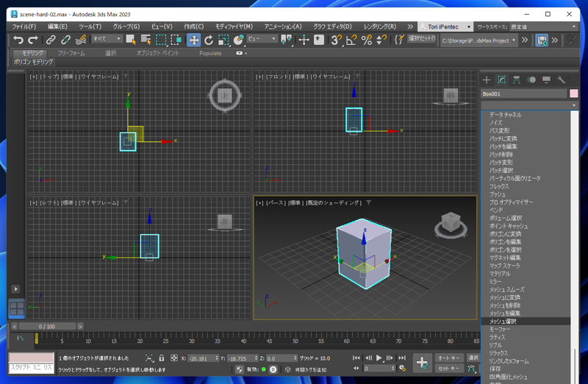Toggle the Keyboard Shortcut Override icon
The image size is (588, 384).
point(319,40)
